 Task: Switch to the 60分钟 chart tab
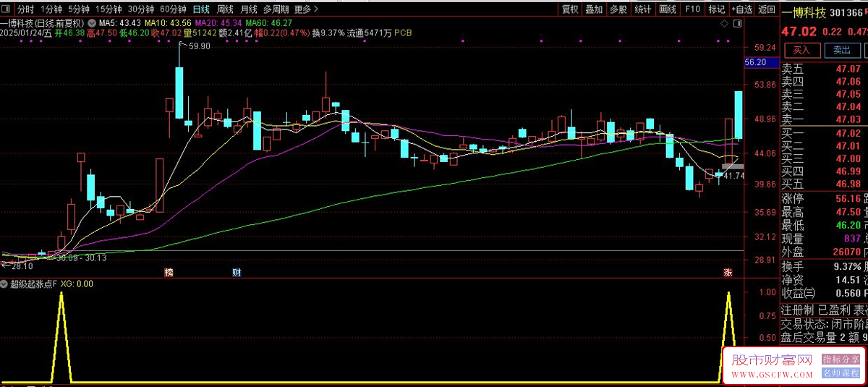tap(173, 9)
